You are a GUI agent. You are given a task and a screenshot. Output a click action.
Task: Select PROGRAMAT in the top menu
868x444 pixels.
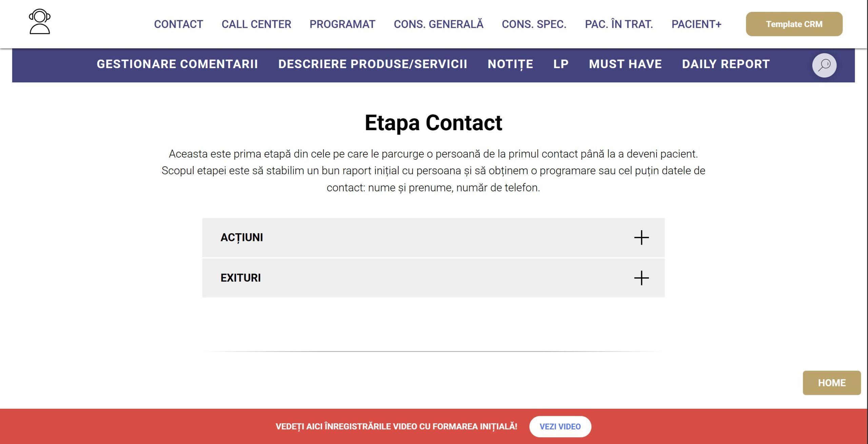[342, 24]
